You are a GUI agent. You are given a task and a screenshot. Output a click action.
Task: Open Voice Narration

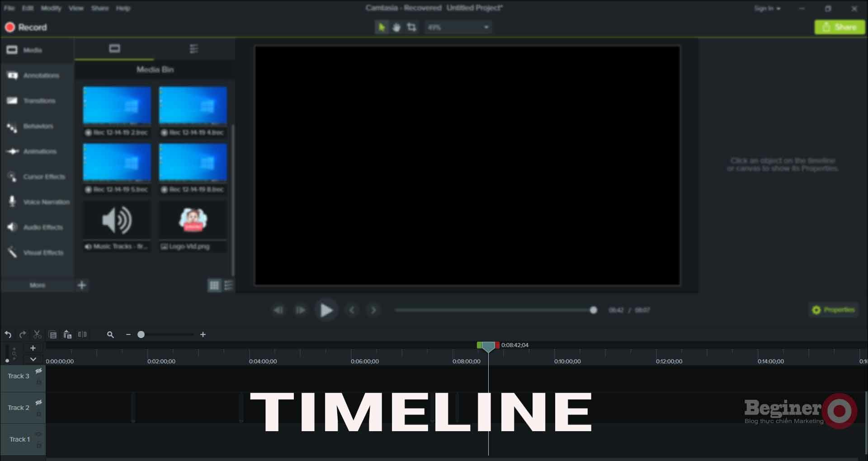[x=37, y=202]
